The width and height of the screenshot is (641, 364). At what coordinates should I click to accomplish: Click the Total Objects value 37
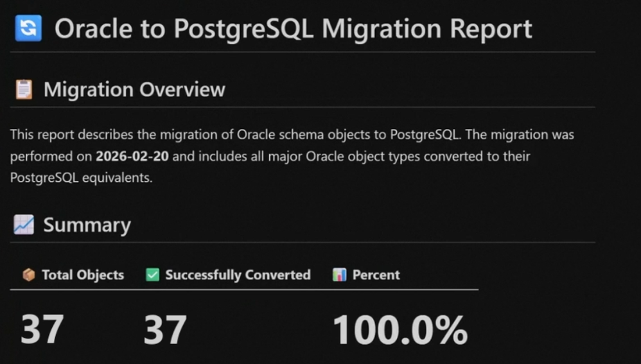tap(42, 329)
